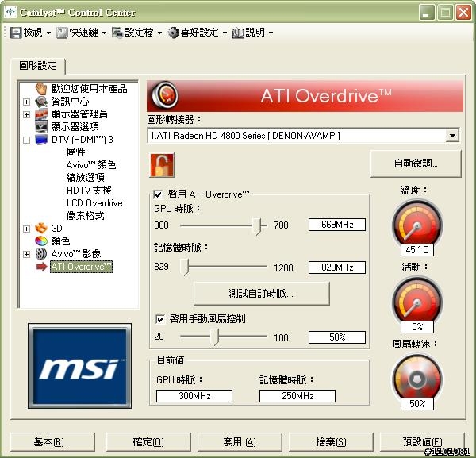Select ATI Overdrive tree item
This screenshot has width=476, height=458.
point(81,267)
